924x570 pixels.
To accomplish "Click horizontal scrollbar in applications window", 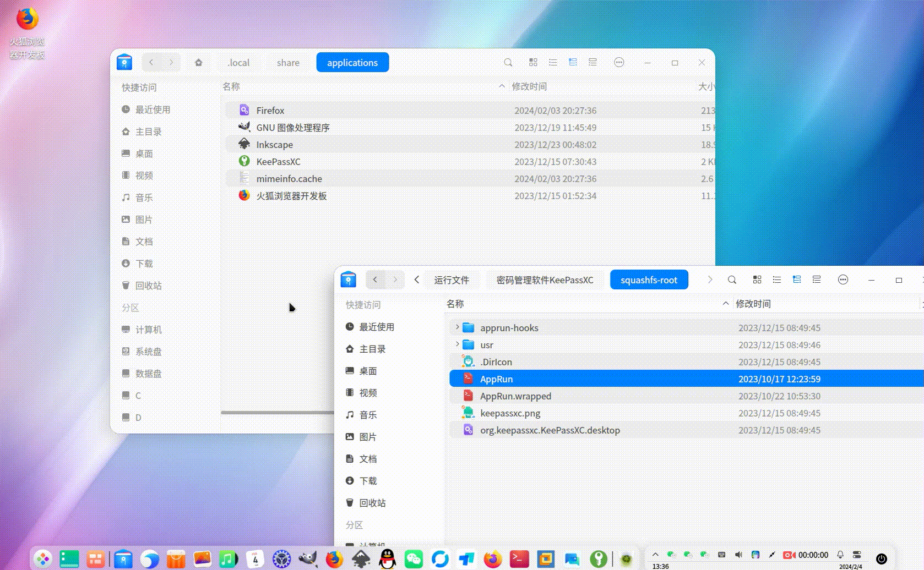I will (277, 412).
